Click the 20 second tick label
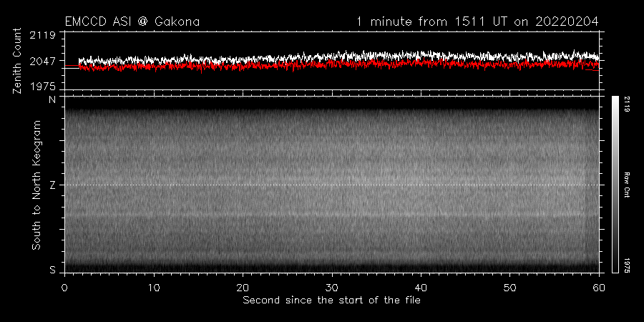Viewport: 644px width, 322px height. (x=243, y=287)
